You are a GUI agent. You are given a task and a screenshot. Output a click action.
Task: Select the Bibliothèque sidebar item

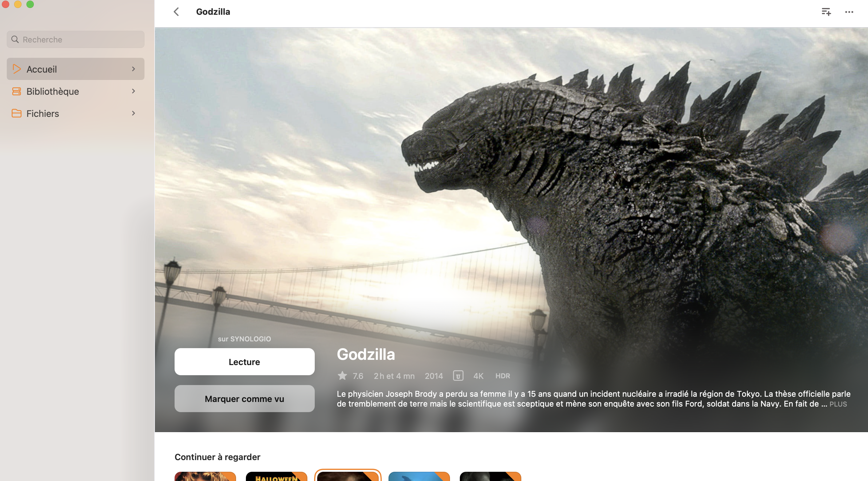53,91
